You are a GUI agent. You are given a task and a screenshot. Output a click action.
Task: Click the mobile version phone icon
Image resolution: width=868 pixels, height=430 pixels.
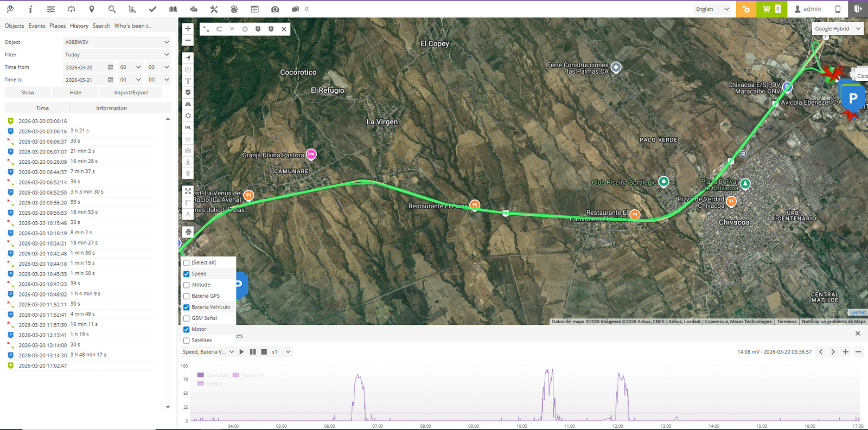tap(838, 9)
